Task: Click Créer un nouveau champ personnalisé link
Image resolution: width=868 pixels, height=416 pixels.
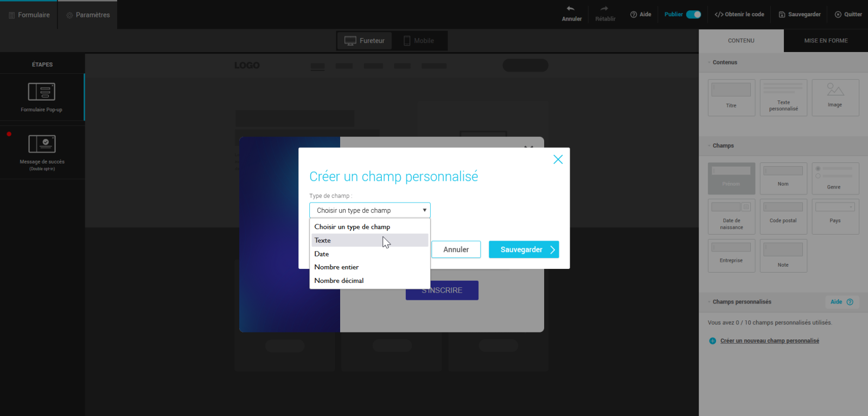Action: point(770,341)
